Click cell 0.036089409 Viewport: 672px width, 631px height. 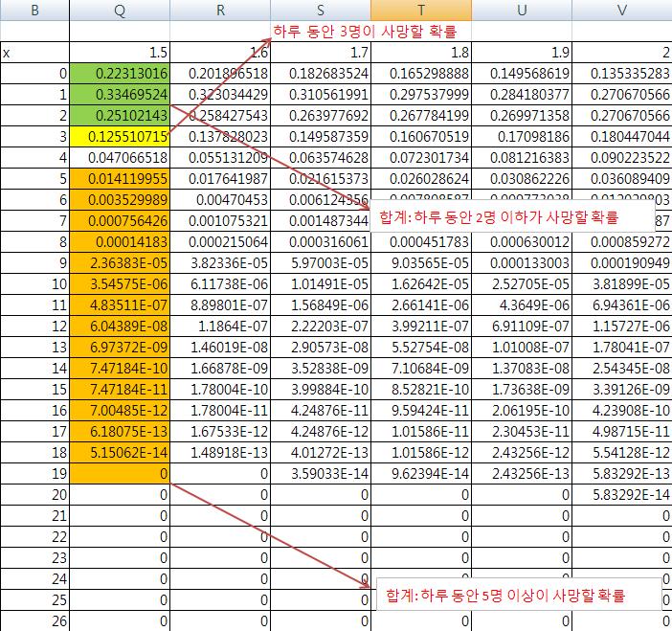point(622,179)
